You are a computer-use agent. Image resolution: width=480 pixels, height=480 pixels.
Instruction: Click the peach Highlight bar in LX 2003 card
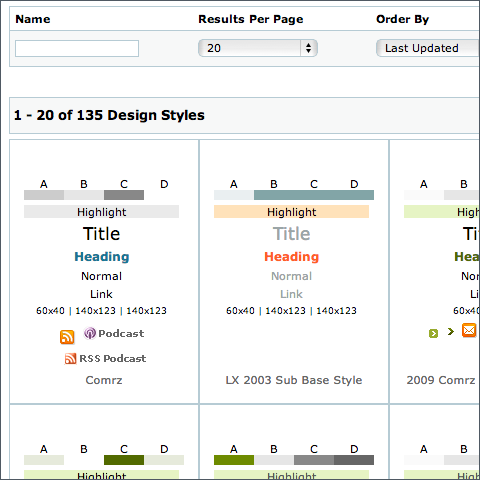(291, 212)
